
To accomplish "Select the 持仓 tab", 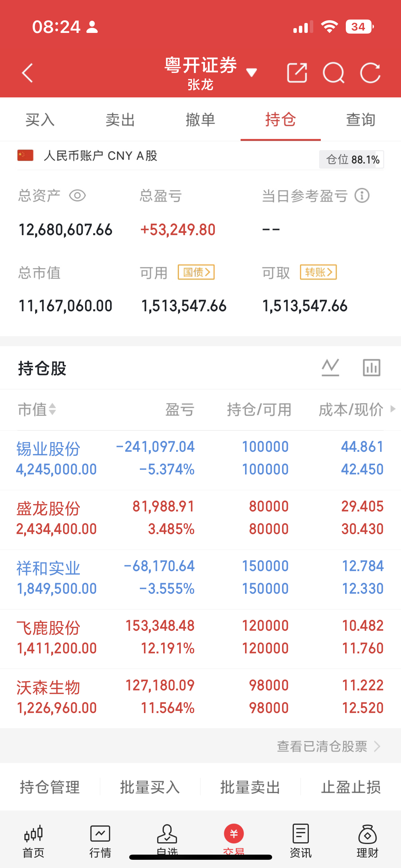I will [x=281, y=120].
